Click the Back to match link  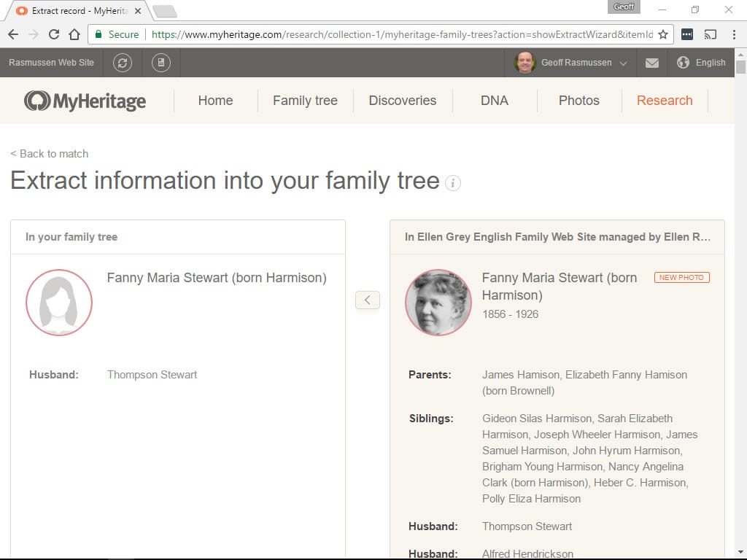click(49, 154)
